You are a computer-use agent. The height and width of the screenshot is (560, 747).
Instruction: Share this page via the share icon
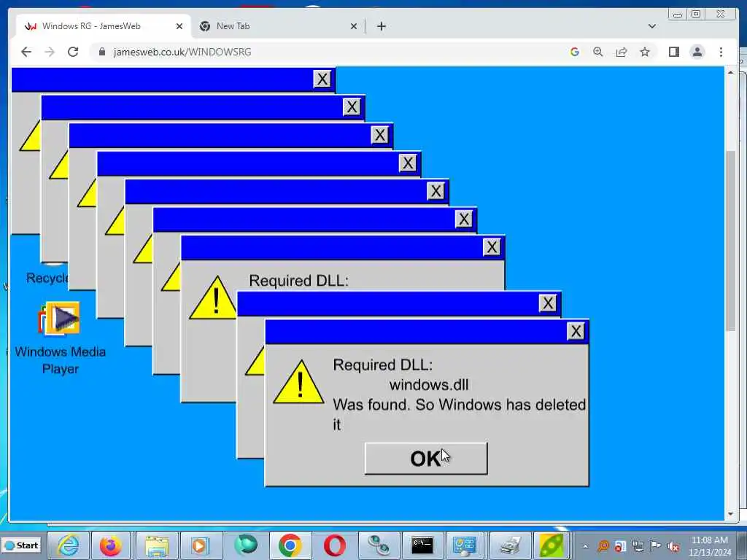[x=622, y=52]
